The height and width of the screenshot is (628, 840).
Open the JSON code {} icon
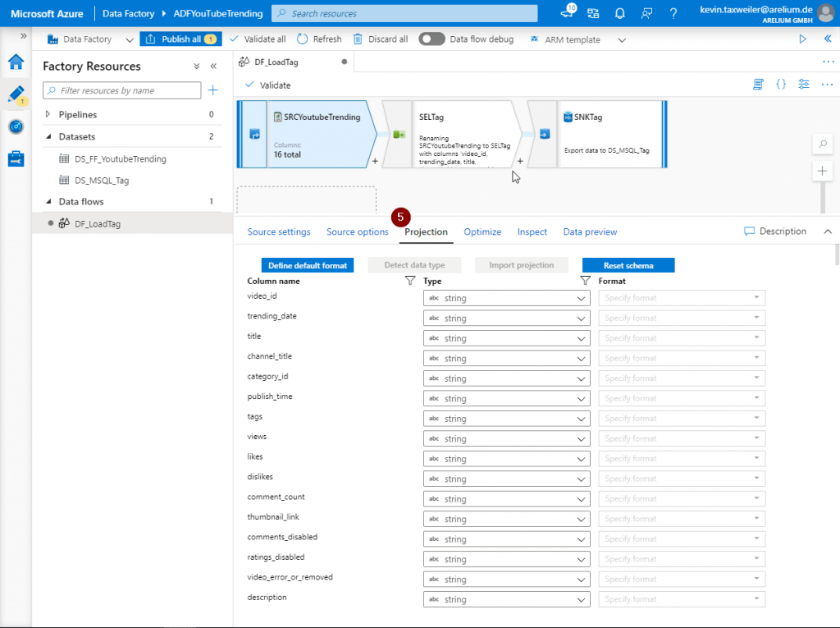tap(780, 84)
